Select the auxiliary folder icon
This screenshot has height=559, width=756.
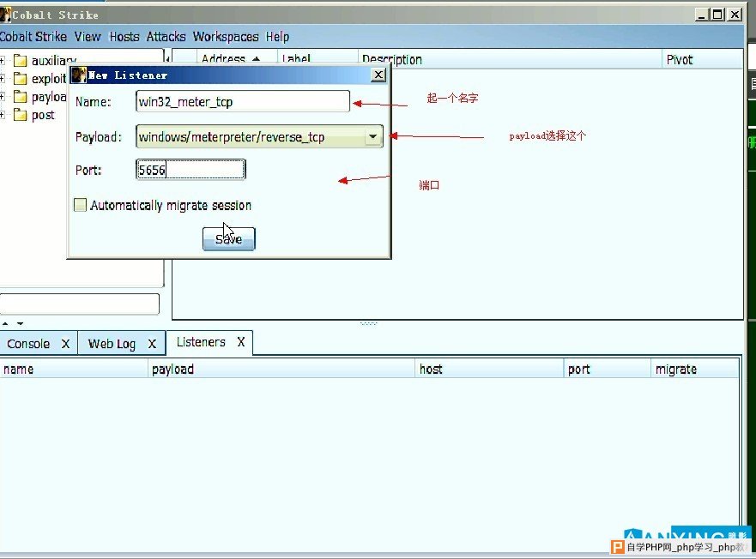coord(21,60)
